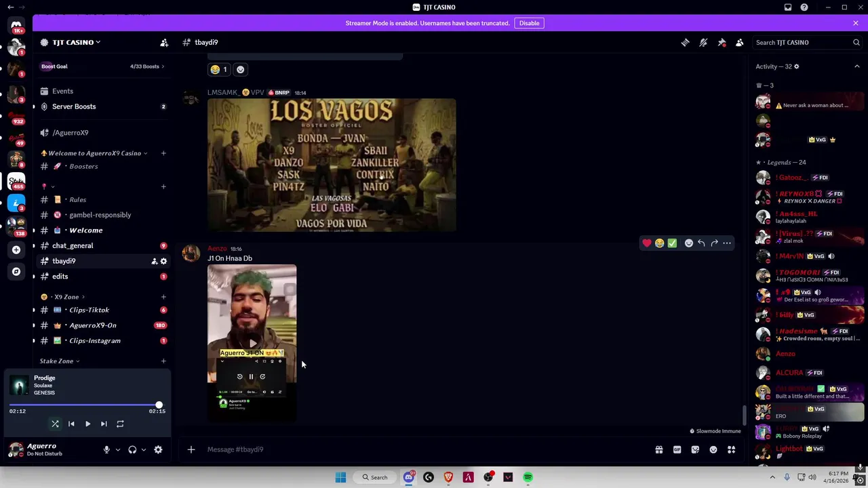868x488 pixels.
Task: Hide the member list icon
Action: click(740, 42)
